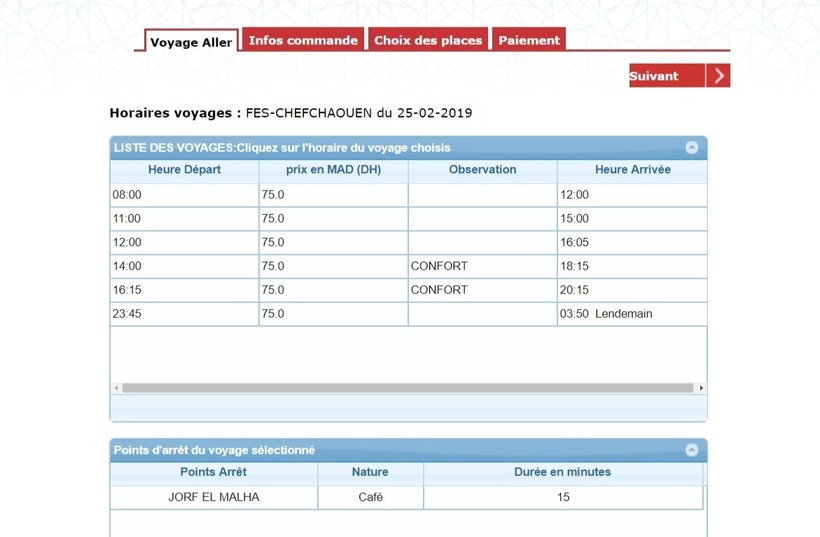Click the 75.0 price on the 23:45 row
The height and width of the screenshot is (537, 820).
pos(273,314)
